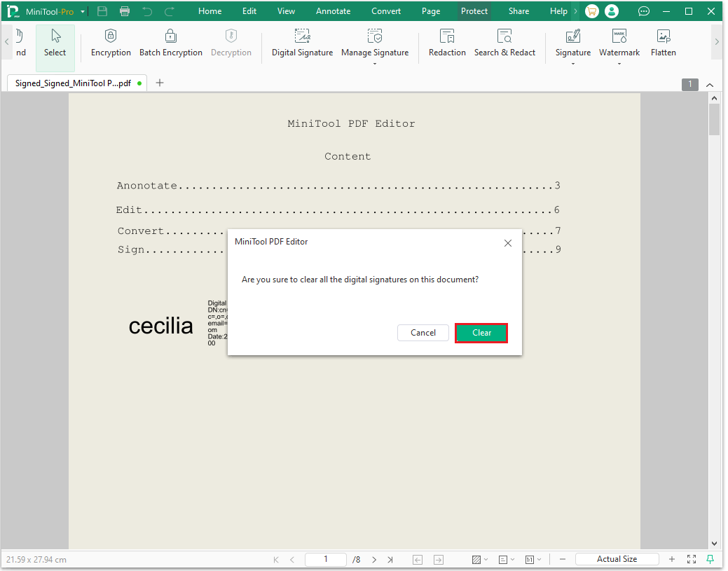Image resolution: width=728 pixels, height=571 pixels.
Task: Open the Convert menu
Action: 386,11
